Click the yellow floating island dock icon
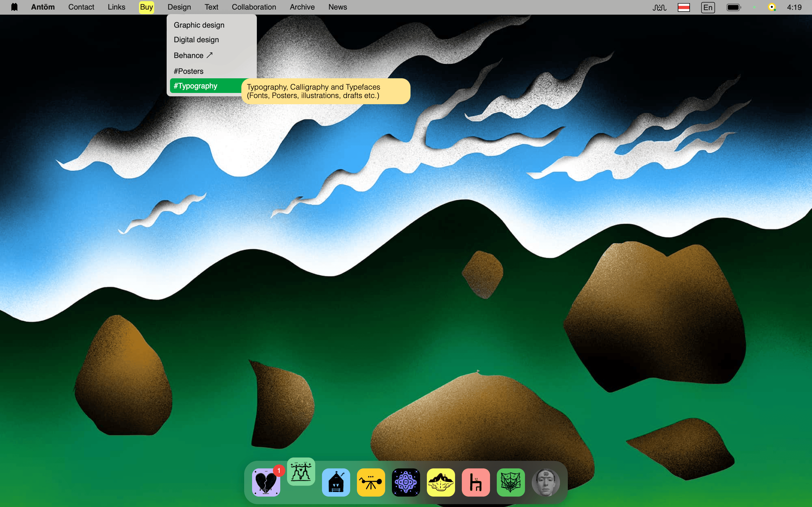 pos(441,482)
